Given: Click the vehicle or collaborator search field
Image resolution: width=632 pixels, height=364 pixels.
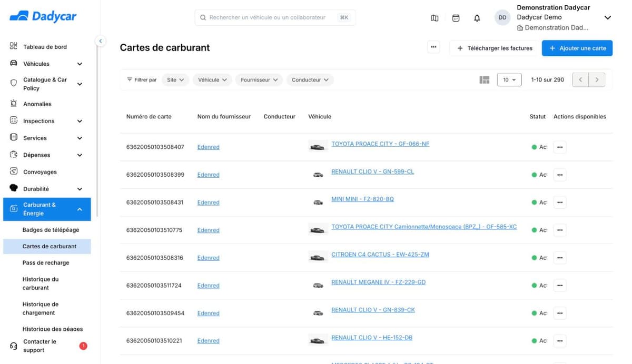Looking at the screenshot, I should pyautogui.click(x=275, y=17).
